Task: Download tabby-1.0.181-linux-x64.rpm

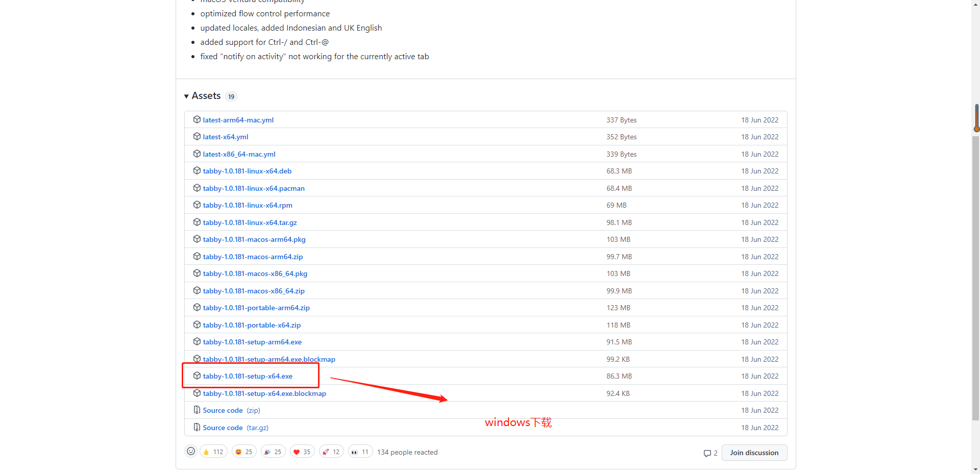Action: [x=248, y=205]
